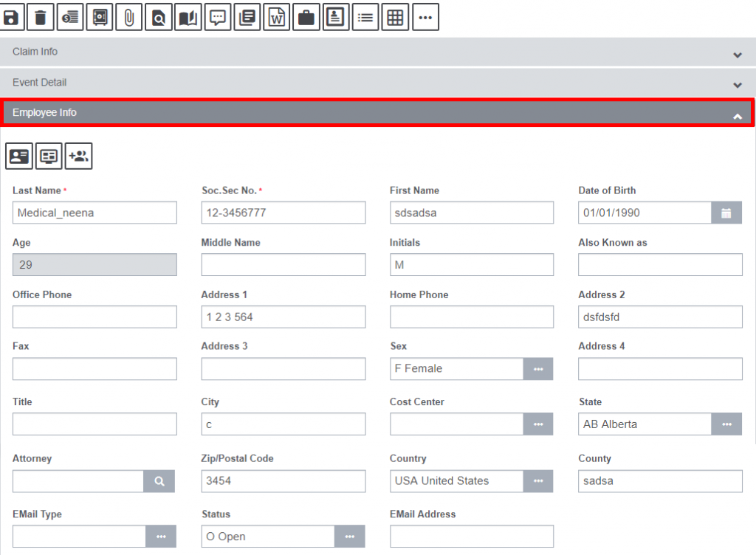Image resolution: width=756 pixels, height=555 pixels.
Task: Expand the Event Detail section
Action: click(377, 83)
